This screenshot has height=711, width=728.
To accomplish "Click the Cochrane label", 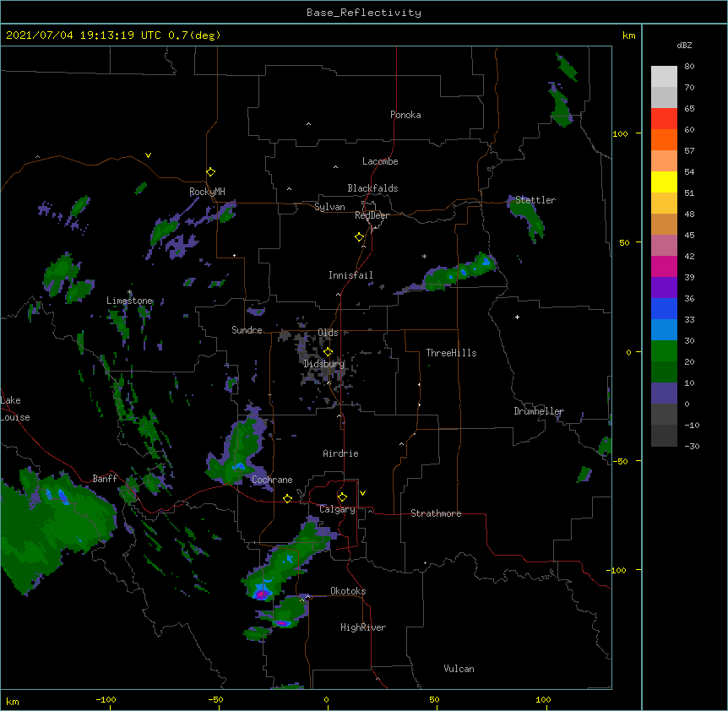I will pos(272,480).
